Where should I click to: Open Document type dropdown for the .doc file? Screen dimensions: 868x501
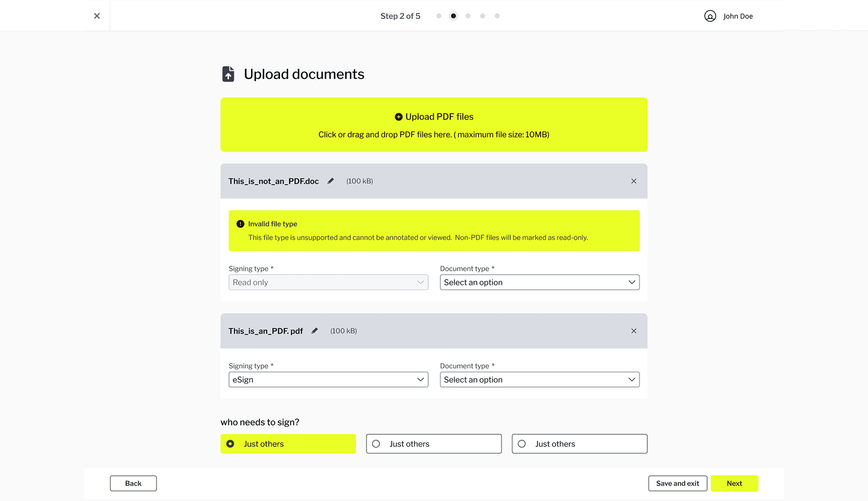click(x=539, y=283)
